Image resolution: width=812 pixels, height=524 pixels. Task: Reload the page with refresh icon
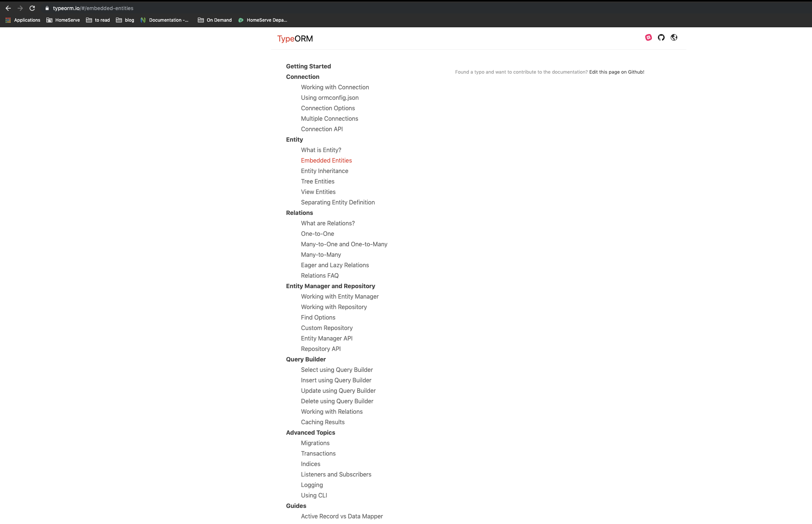(x=32, y=8)
